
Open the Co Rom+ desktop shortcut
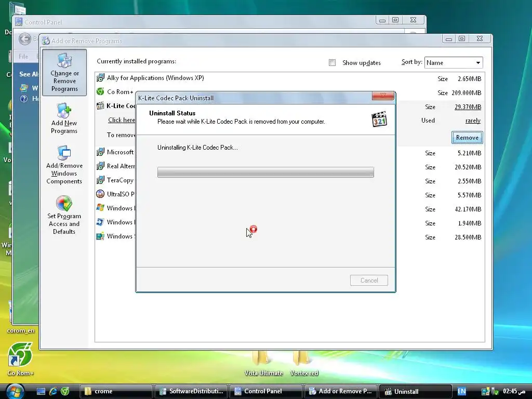20,358
